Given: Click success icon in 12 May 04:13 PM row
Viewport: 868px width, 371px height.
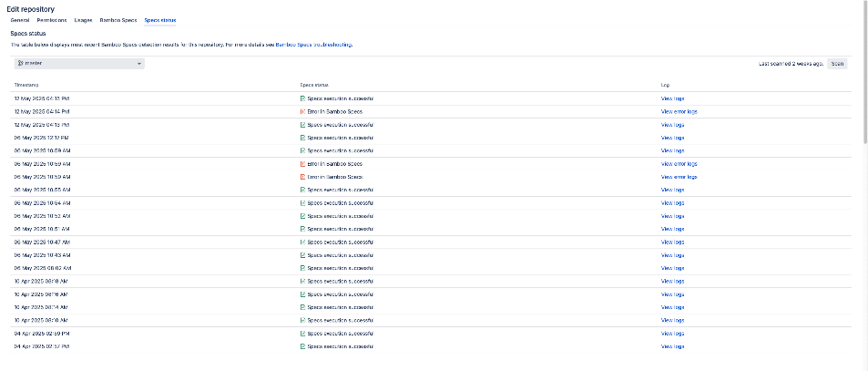Looking at the screenshot, I should coord(302,125).
